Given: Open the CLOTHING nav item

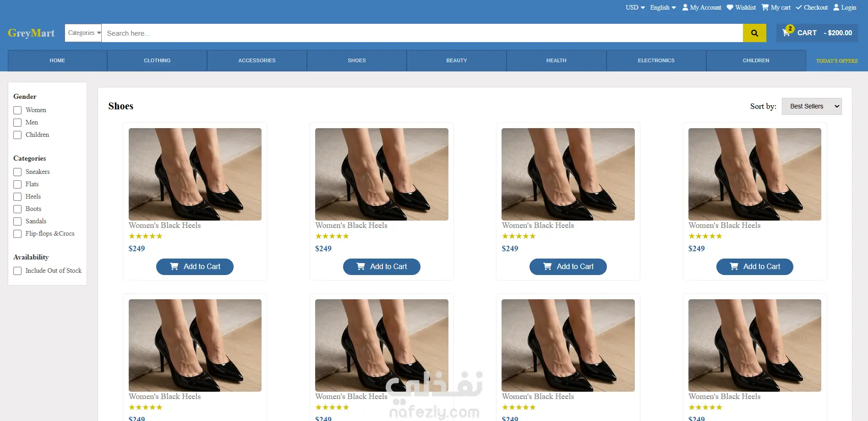Looking at the screenshot, I should pos(157,60).
